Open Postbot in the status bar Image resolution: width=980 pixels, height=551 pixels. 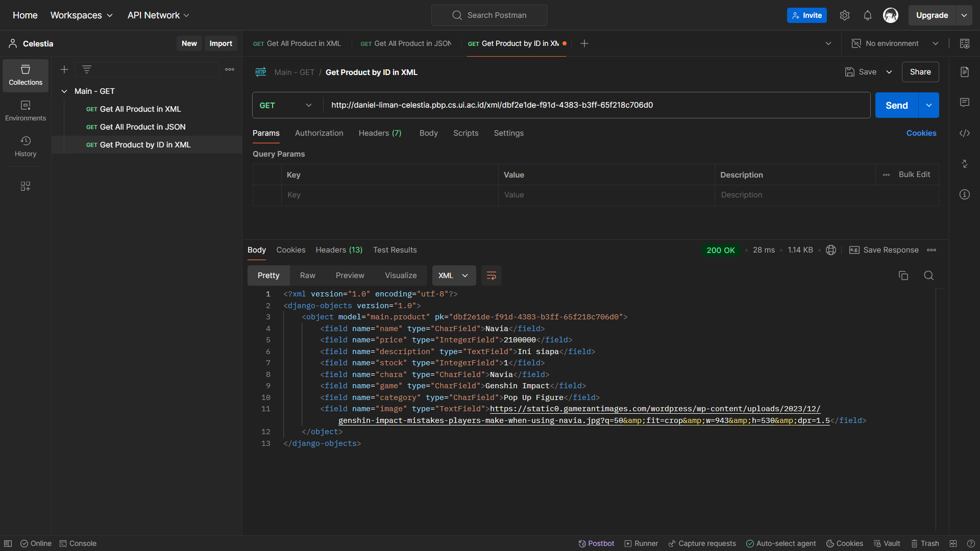pyautogui.click(x=596, y=543)
